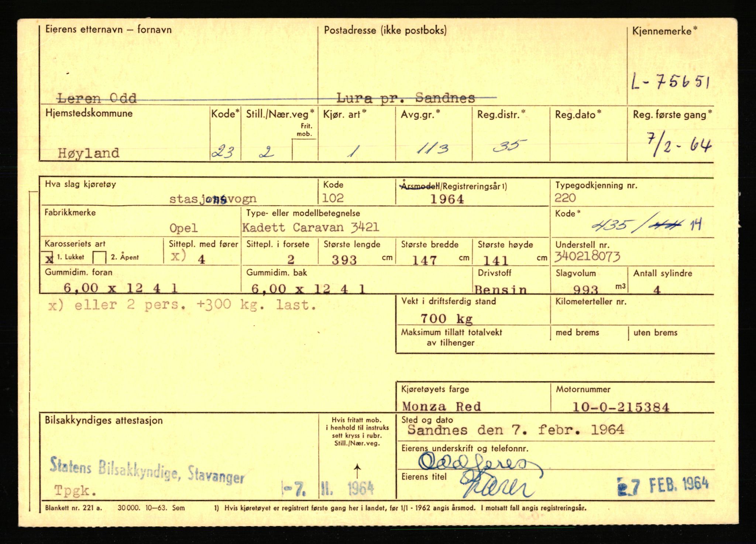This screenshot has width=756, height=544.
Task: Select the Slagvolum value '993'
Action: pyautogui.click(x=586, y=289)
